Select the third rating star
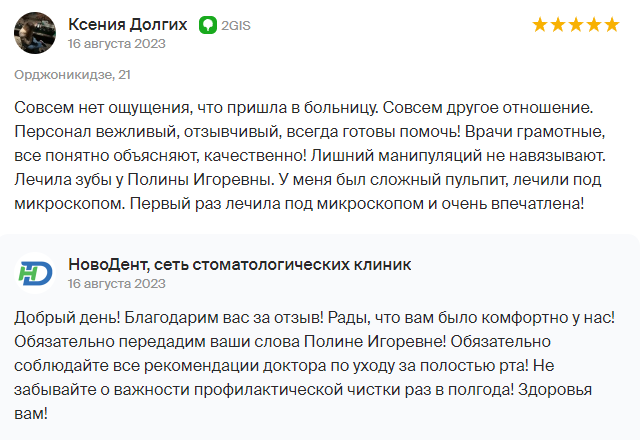This screenshot has width=643, height=440. 576,25
